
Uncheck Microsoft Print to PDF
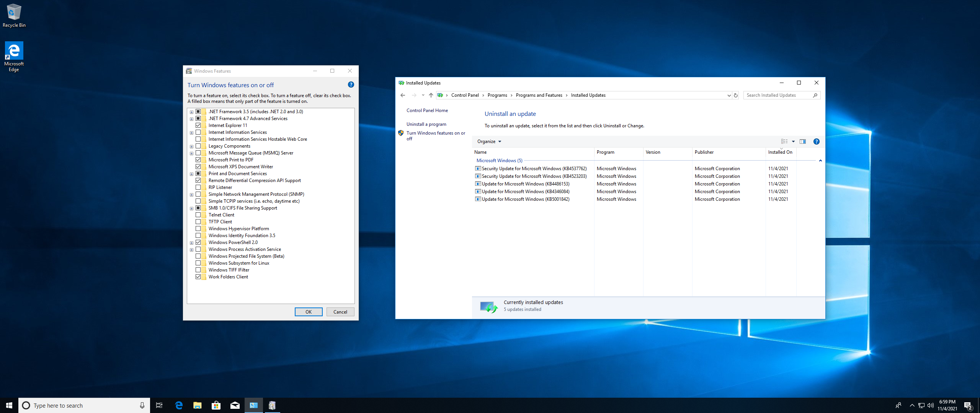pyautogui.click(x=198, y=160)
